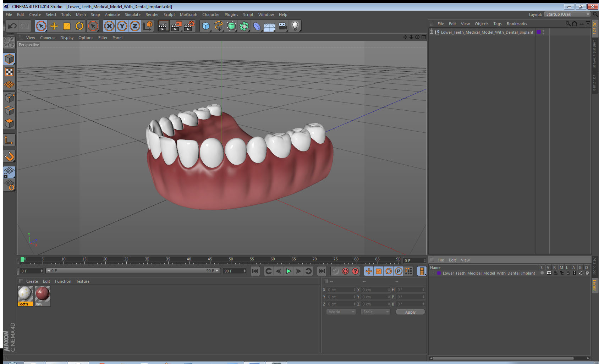Screen dimensions: 599x364
Task: Toggle the X axis lock
Action: (109, 26)
